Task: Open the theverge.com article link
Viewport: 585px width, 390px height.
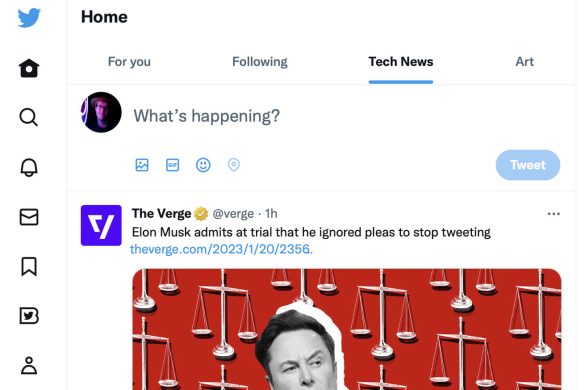Action: (221, 249)
